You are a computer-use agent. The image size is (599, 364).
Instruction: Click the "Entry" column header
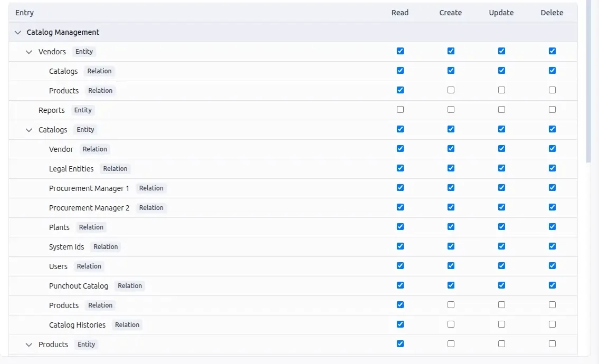(x=24, y=13)
